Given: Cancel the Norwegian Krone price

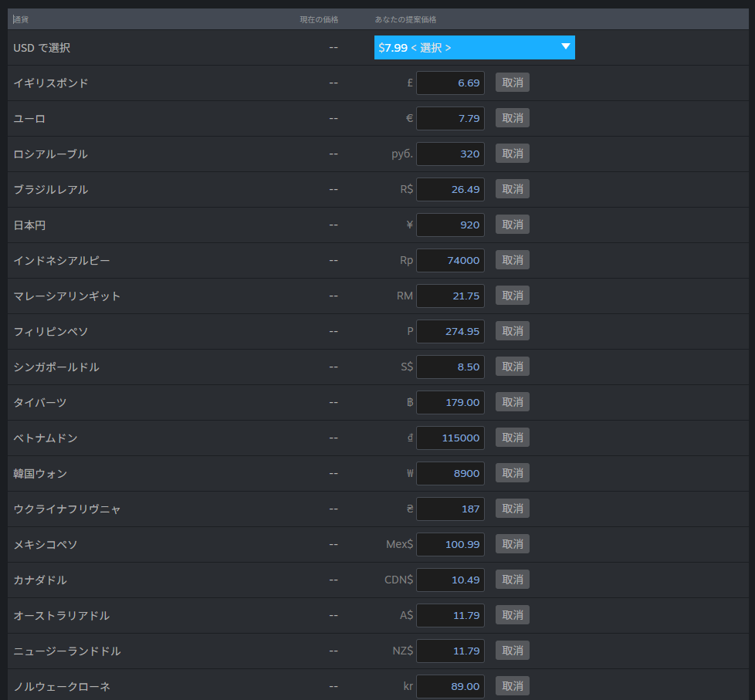Looking at the screenshot, I should (513, 686).
